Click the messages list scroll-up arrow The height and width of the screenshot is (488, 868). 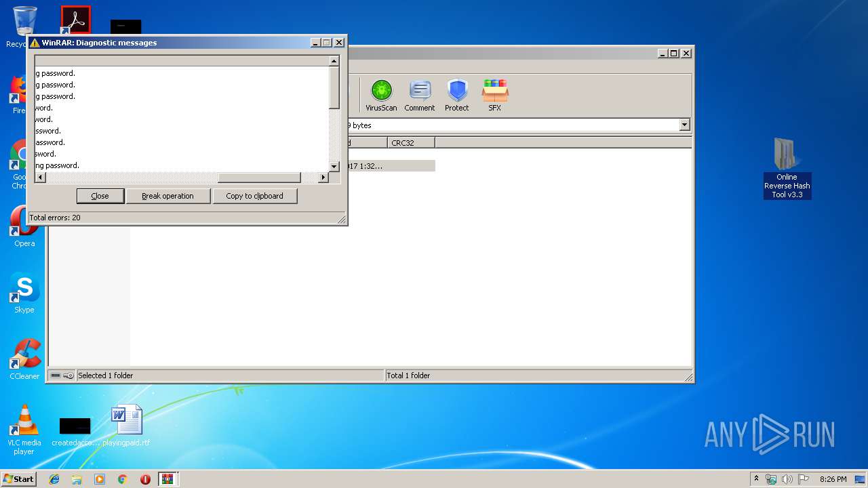click(334, 61)
